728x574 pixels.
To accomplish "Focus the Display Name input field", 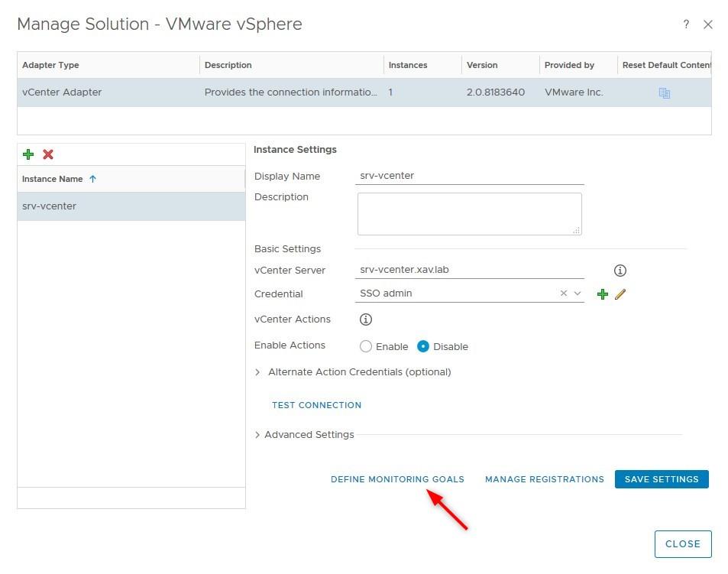I will point(469,176).
